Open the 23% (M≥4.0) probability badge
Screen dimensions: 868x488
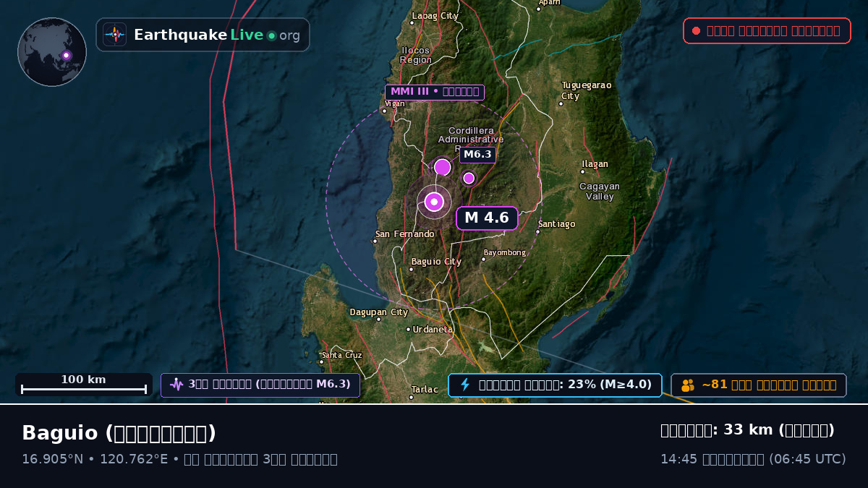click(x=555, y=385)
